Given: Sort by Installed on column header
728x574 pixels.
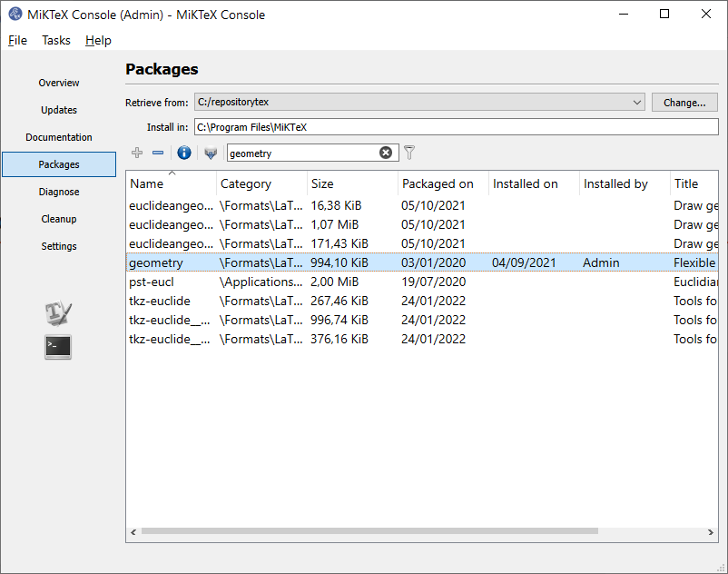Looking at the screenshot, I should click(x=534, y=183).
